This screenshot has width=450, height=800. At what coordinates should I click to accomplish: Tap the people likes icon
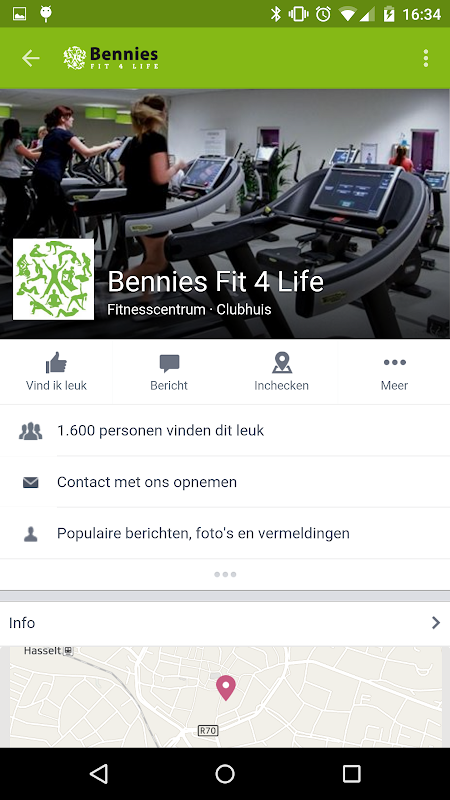30,432
